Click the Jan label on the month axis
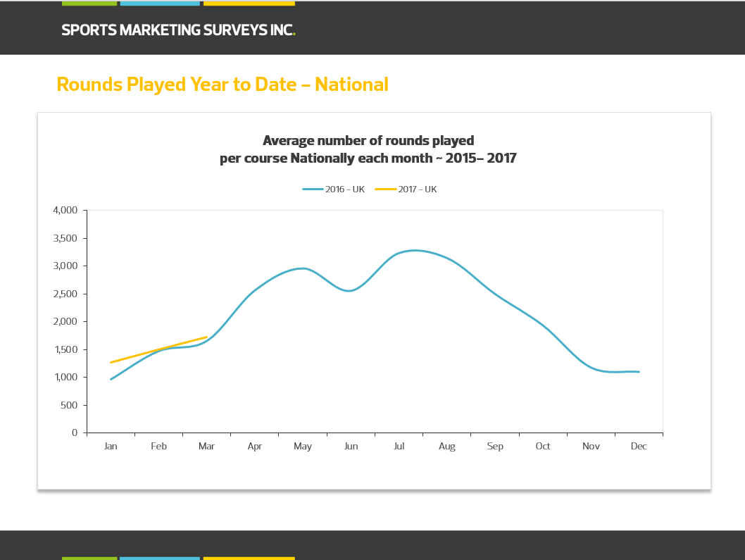 [x=111, y=447]
